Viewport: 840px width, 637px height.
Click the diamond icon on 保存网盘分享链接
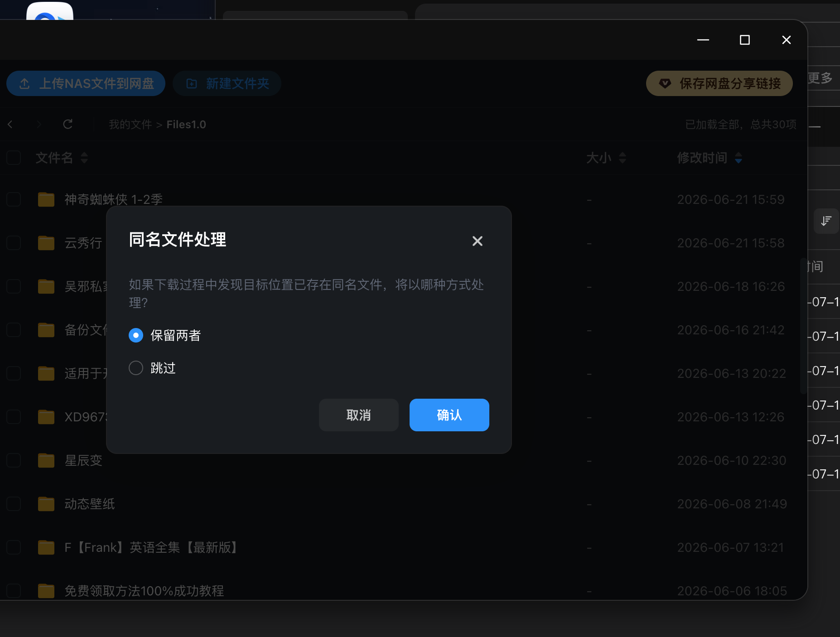665,83
